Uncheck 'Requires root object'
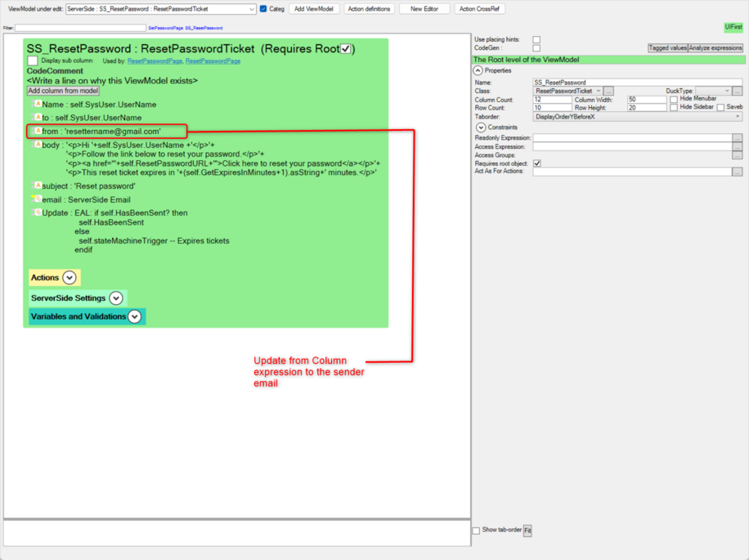The width and height of the screenshot is (749, 560). (536, 164)
